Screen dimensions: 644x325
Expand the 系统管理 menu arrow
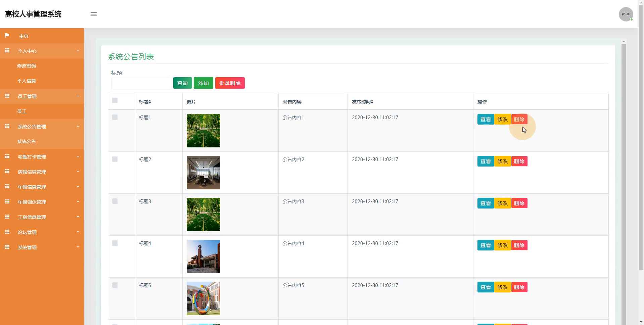pyautogui.click(x=78, y=247)
